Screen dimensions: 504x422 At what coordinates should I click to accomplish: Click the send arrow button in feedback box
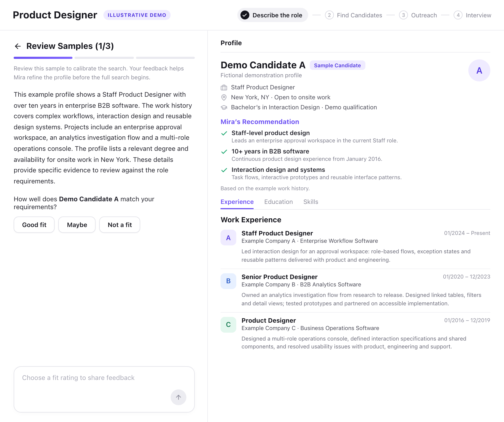coord(178,397)
